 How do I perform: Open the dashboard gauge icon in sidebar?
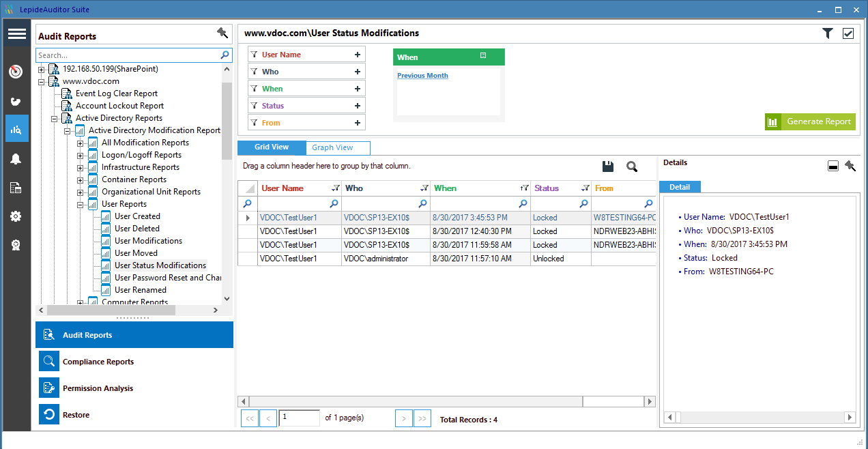click(16, 71)
